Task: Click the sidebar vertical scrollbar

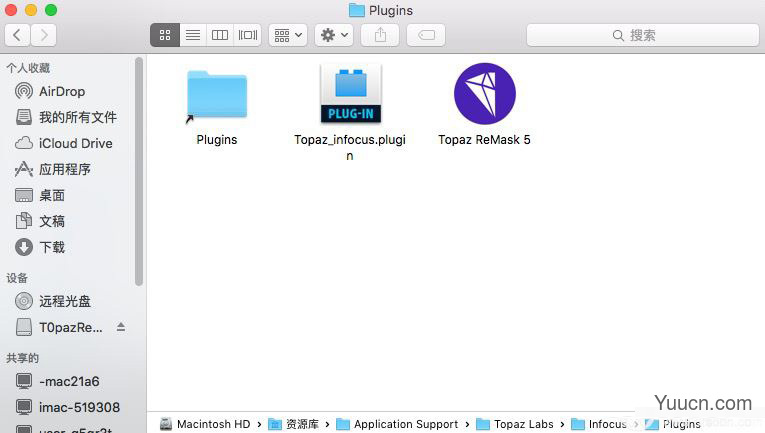Action: click(x=139, y=171)
